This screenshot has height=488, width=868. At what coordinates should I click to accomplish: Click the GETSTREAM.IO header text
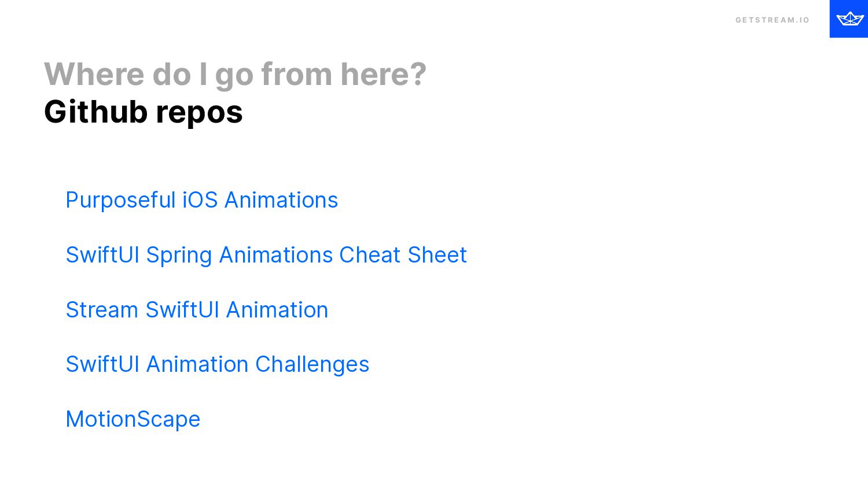[x=772, y=20]
